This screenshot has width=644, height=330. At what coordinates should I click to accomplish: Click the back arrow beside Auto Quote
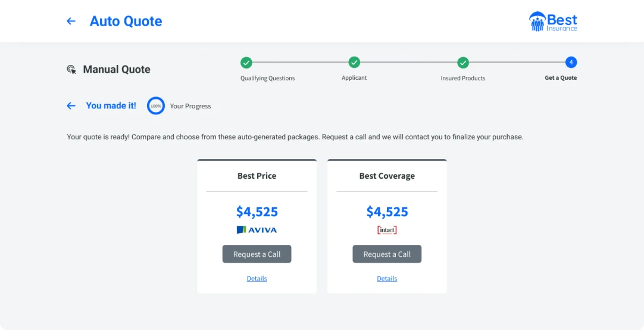tap(71, 21)
